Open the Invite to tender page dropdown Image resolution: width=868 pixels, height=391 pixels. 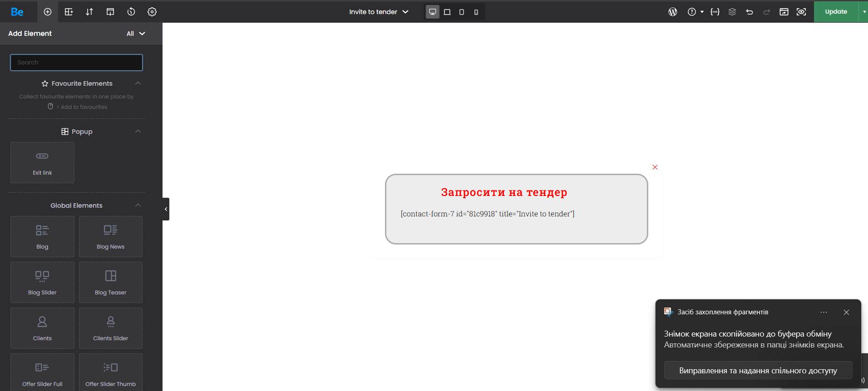tap(379, 12)
